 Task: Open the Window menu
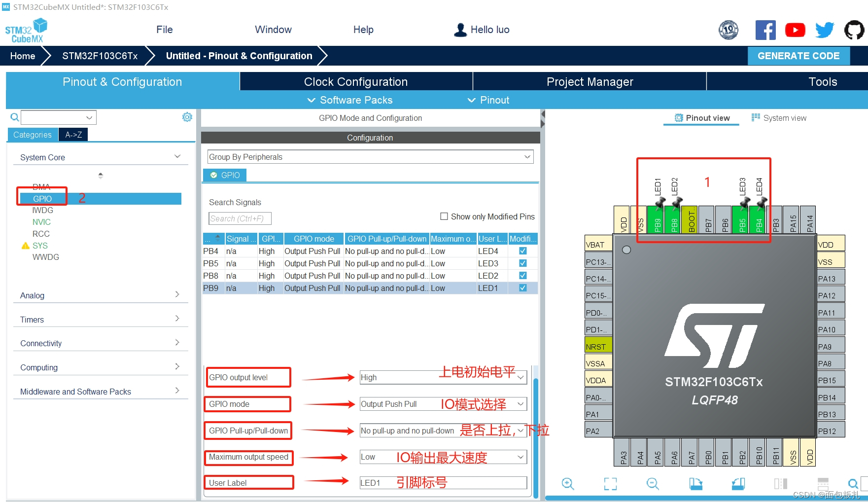(274, 30)
